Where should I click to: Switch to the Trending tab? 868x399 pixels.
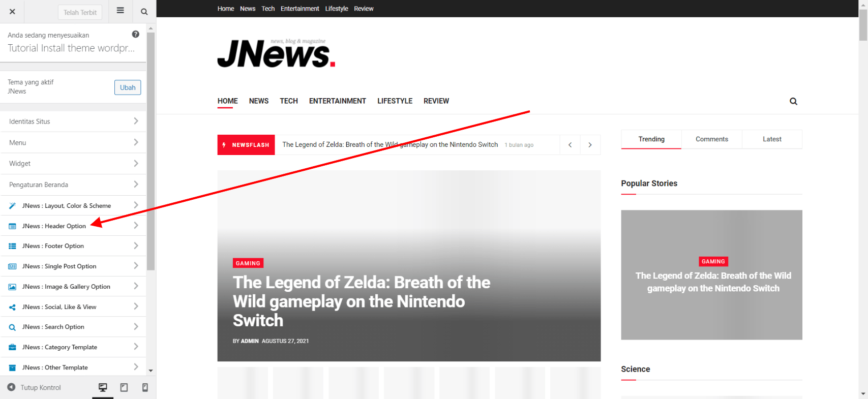[x=651, y=139]
